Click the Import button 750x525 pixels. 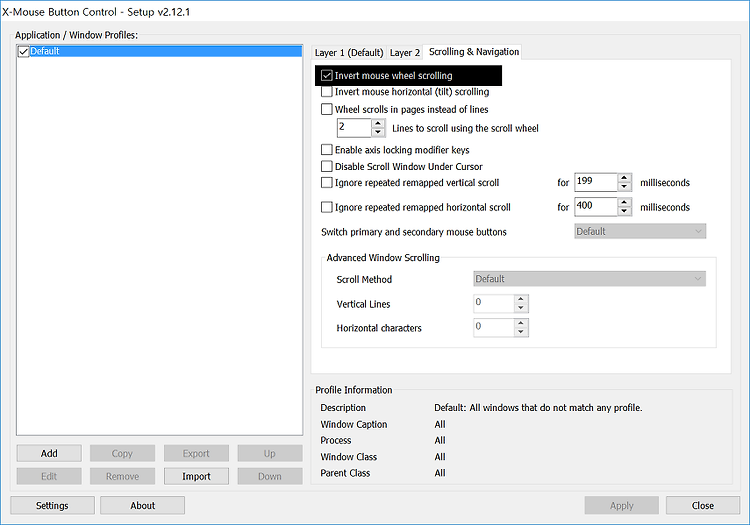coord(196,476)
